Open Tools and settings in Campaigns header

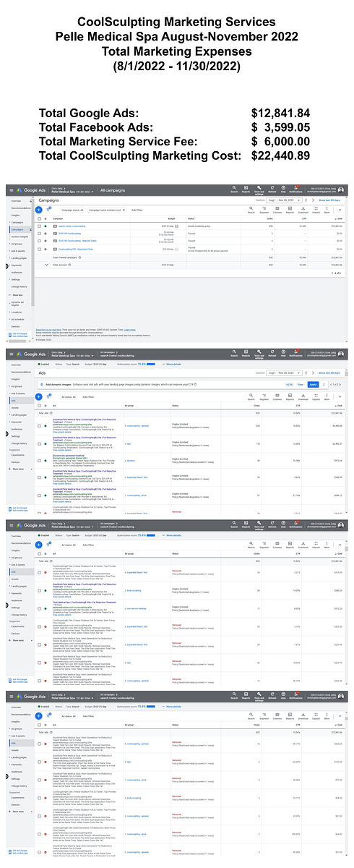259,190
